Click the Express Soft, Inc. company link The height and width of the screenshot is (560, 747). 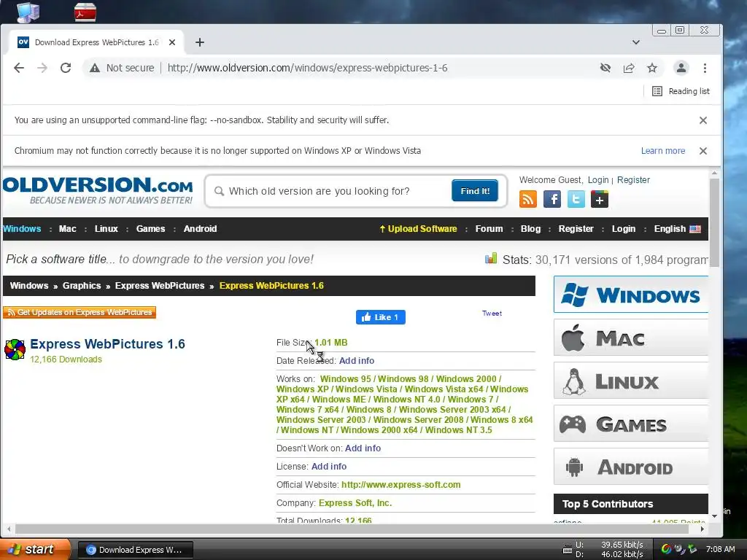tap(355, 503)
